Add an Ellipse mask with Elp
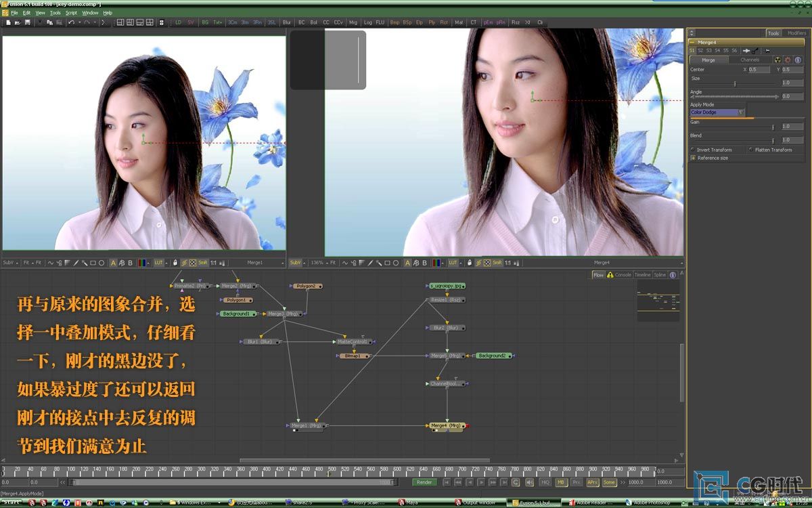 point(420,22)
